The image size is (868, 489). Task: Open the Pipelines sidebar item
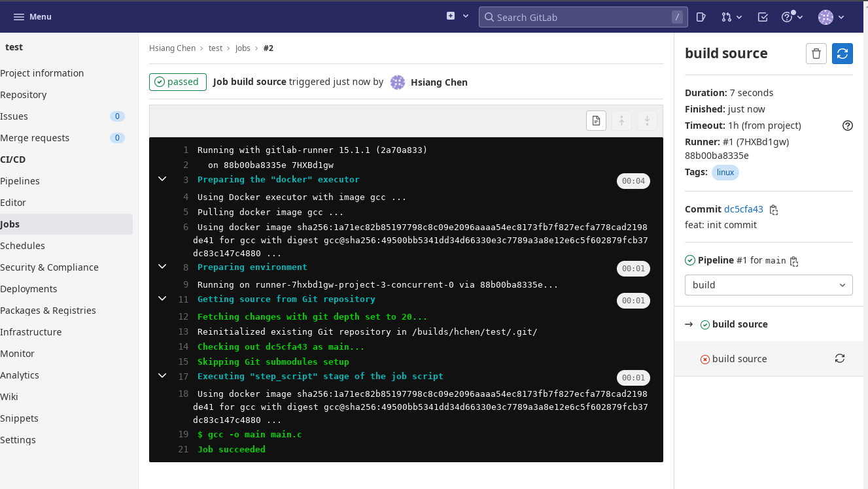tap(20, 181)
